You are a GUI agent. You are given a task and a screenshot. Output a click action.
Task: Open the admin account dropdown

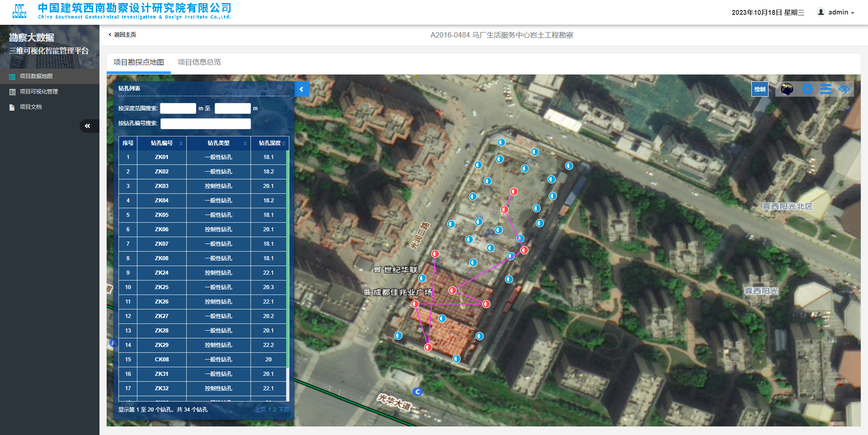[836, 12]
